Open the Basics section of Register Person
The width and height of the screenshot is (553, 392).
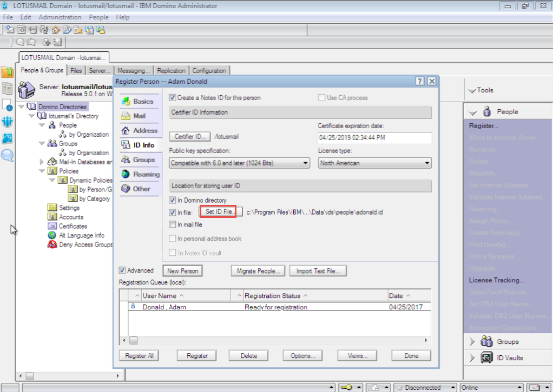[x=139, y=102]
